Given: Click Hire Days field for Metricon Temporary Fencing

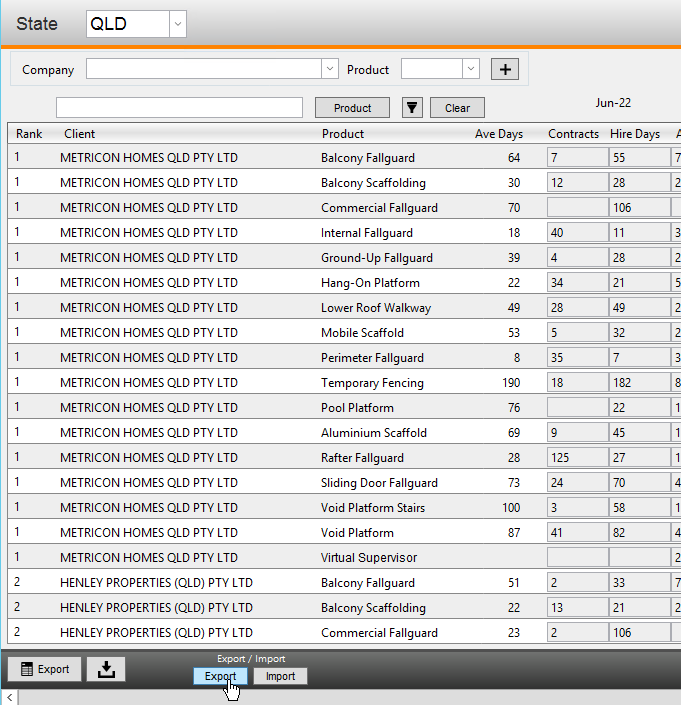Looking at the screenshot, I should tap(639, 383).
